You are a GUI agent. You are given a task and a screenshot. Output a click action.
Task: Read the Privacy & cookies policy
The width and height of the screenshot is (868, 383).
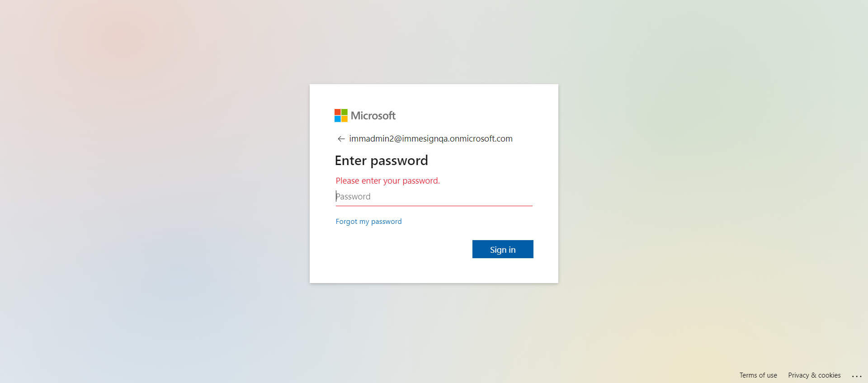814,375
